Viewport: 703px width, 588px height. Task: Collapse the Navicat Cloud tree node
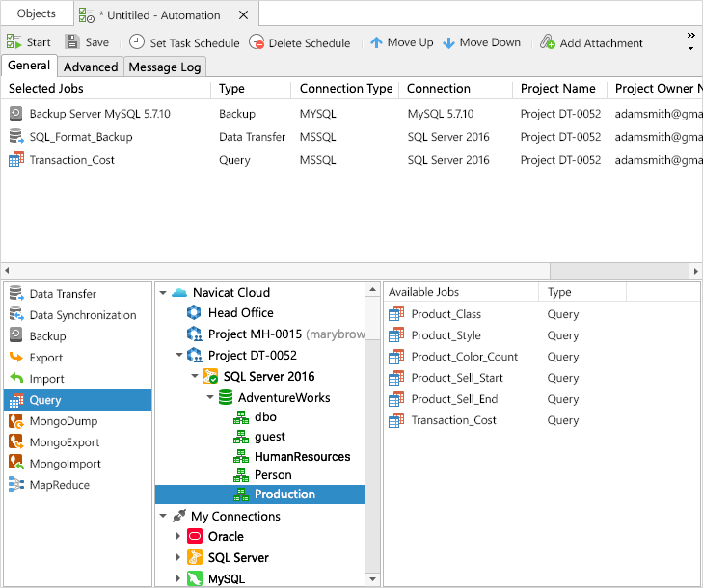(163, 293)
